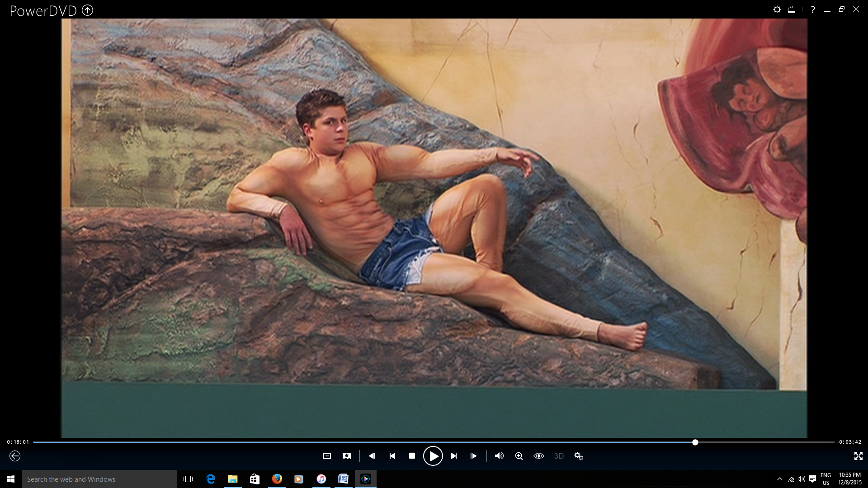Switch to TV mode icon
The image size is (868, 488).
792,9
